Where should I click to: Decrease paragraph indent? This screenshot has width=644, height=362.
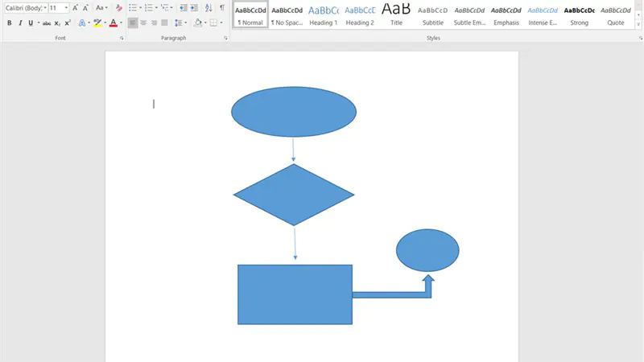[184, 8]
